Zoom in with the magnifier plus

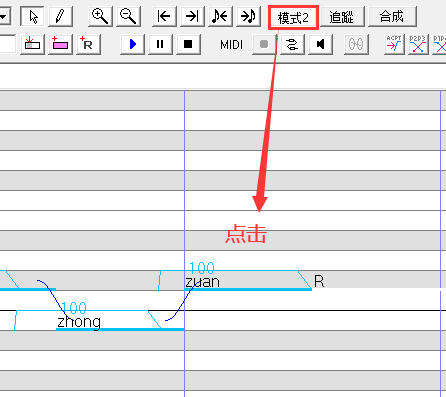click(100, 16)
